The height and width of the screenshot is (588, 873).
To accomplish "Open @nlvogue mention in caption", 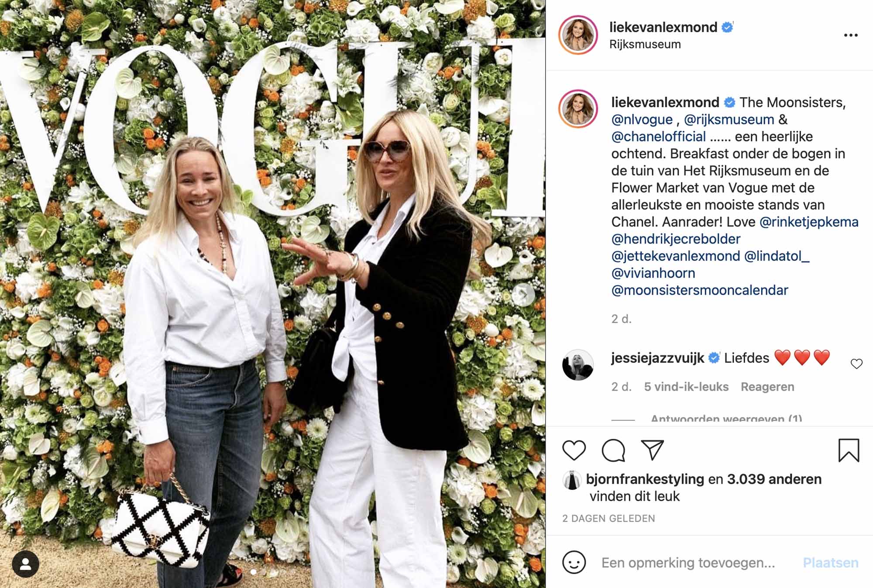I will (x=642, y=120).
